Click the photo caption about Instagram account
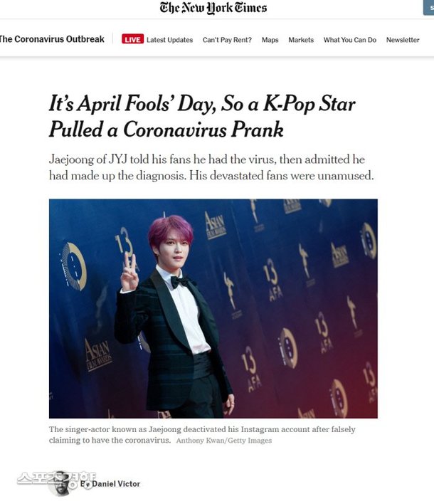Viewport: 434px width, 504px height. [x=202, y=434]
